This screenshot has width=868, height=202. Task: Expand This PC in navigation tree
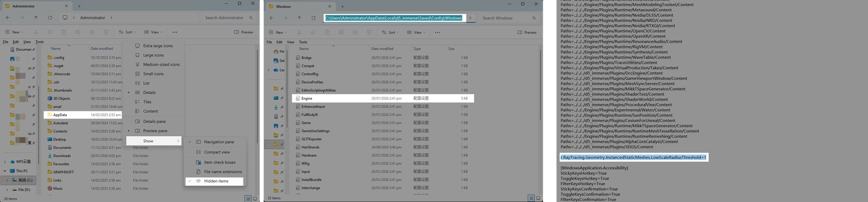[5, 171]
